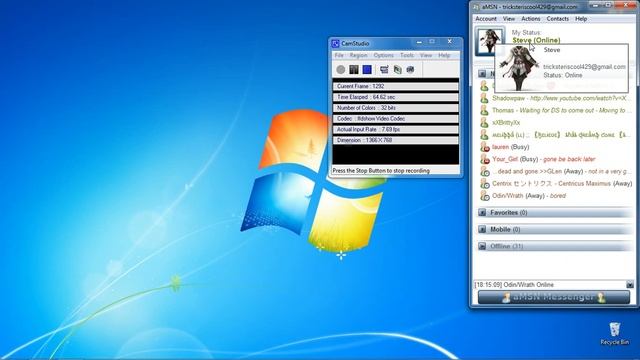Click CamStudio status bar stop recording message
This screenshot has width=640, height=360.
click(381, 171)
